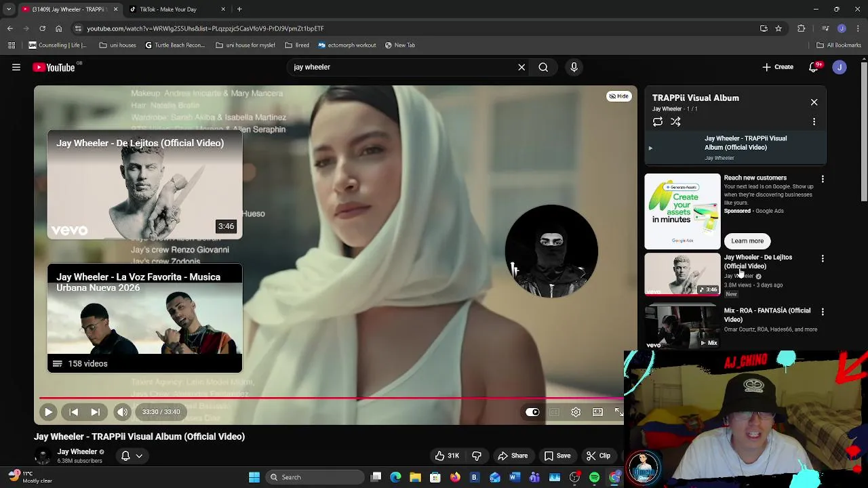Open YouTube notifications bell with 9+ badge
868x488 pixels.
(x=814, y=67)
